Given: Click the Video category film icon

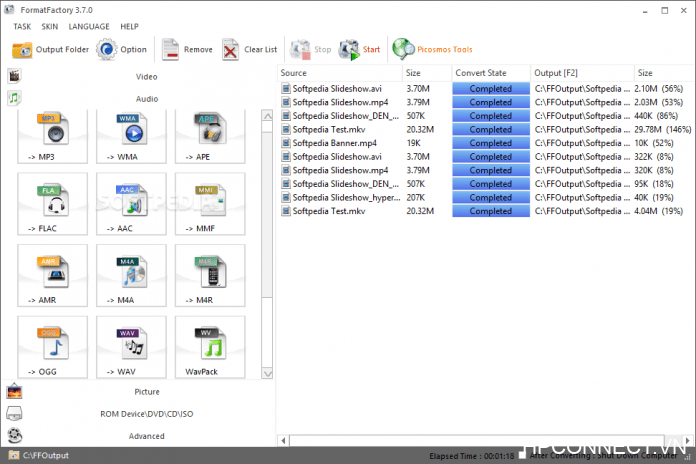Looking at the screenshot, I should (x=14, y=76).
